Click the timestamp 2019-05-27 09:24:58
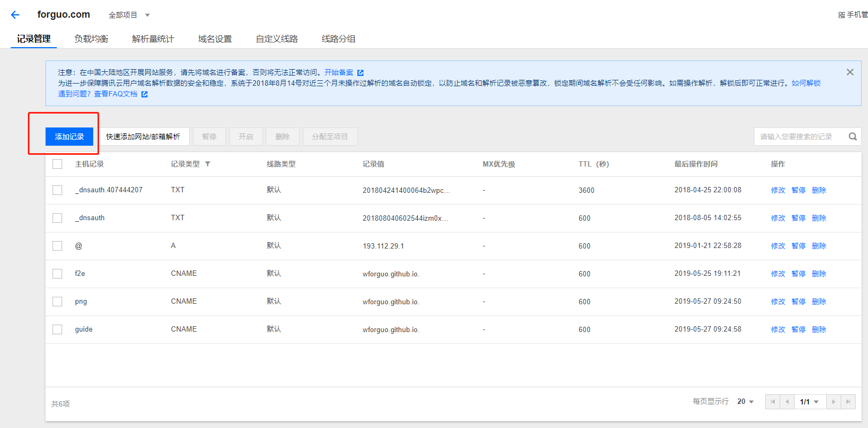Image resolution: width=868 pixels, height=428 pixels. point(708,329)
